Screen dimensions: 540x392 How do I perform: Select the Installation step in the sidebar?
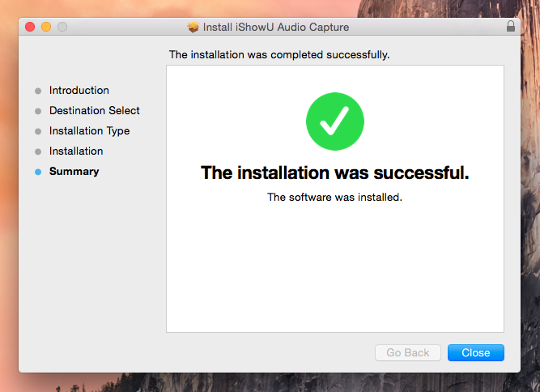tap(76, 151)
